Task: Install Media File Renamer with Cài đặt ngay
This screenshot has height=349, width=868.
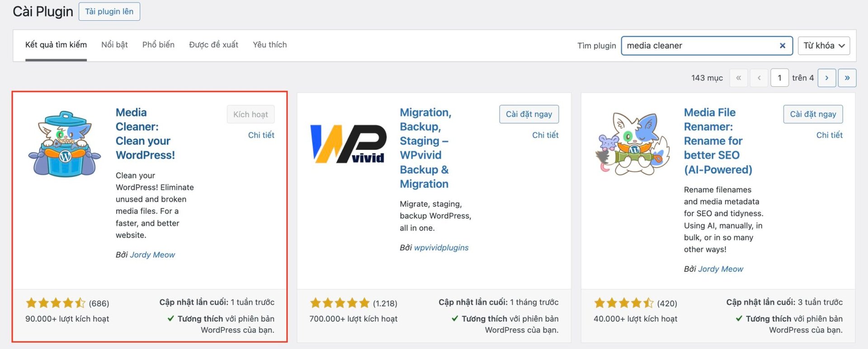Action: tap(812, 114)
